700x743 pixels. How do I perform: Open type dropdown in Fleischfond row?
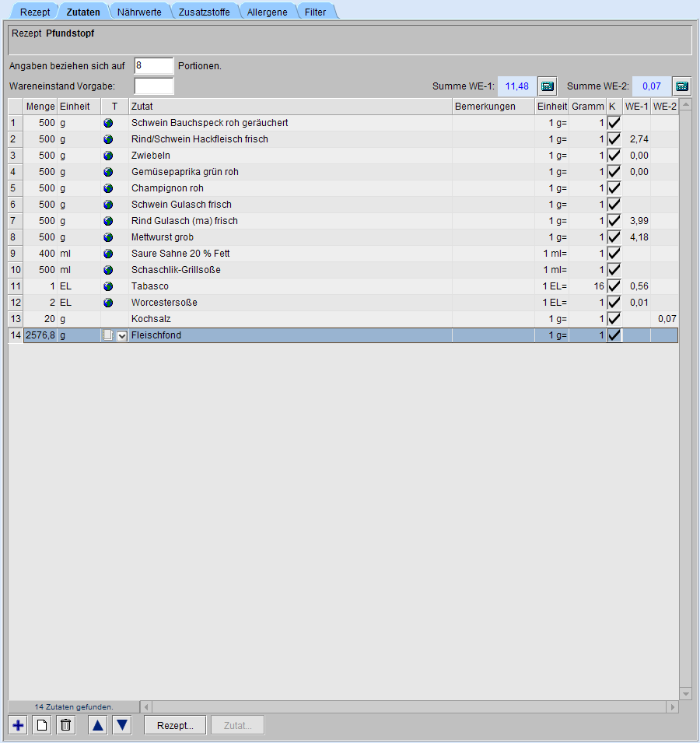[x=122, y=336]
